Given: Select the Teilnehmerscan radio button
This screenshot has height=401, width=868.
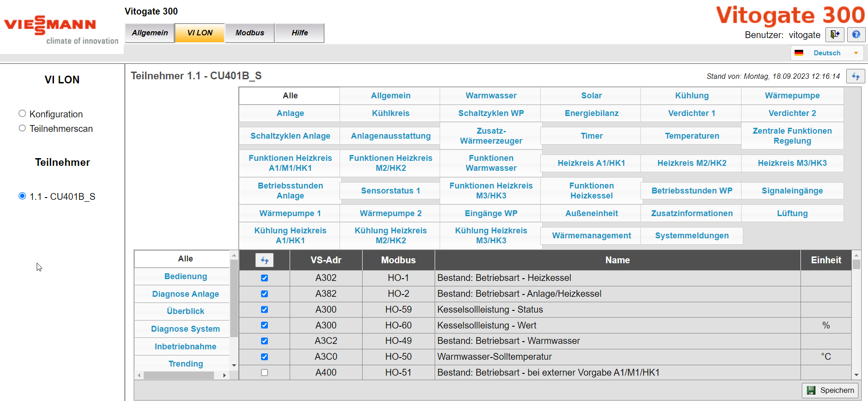Looking at the screenshot, I should (22, 128).
